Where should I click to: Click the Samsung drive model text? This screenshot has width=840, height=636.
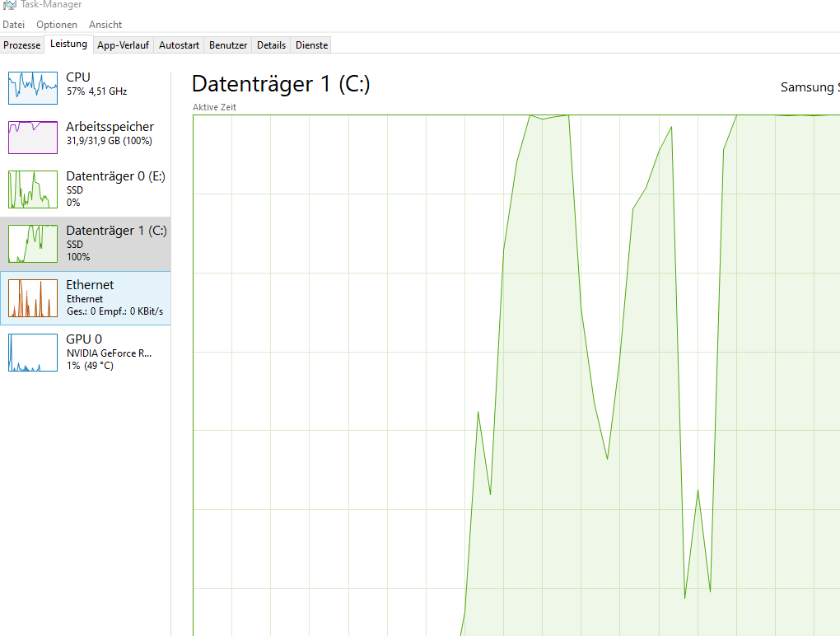[x=810, y=87]
